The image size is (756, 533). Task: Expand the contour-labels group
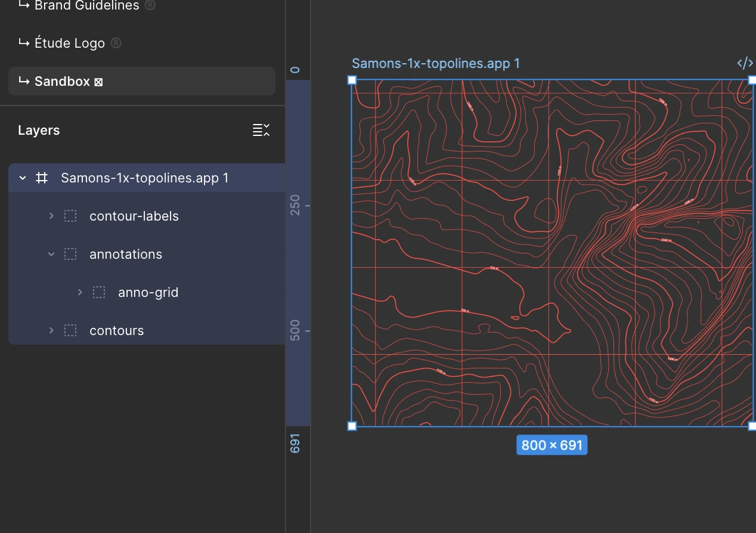[x=51, y=216]
